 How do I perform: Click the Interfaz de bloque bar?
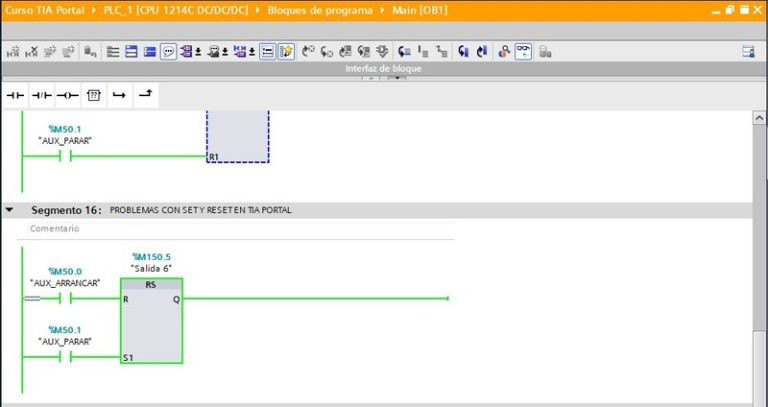tap(383, 69)
